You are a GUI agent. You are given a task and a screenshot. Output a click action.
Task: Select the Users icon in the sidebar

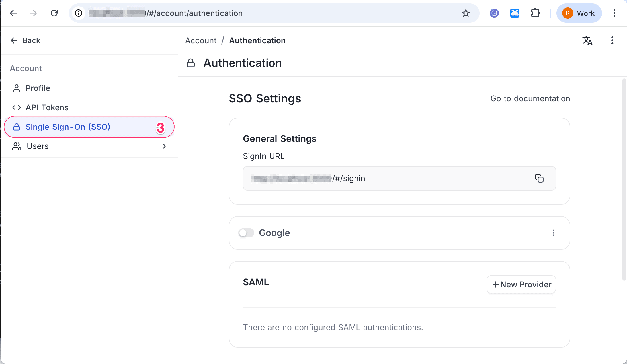point(16,146)
